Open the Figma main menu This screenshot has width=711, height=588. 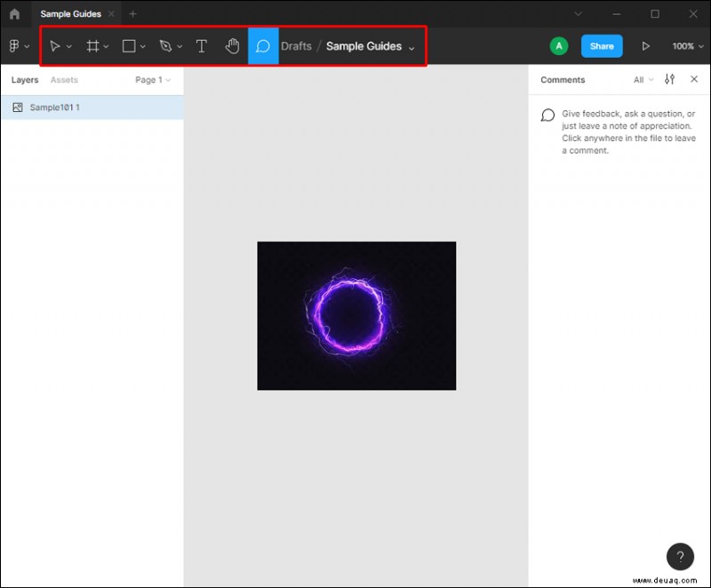[x=16, y=45]
